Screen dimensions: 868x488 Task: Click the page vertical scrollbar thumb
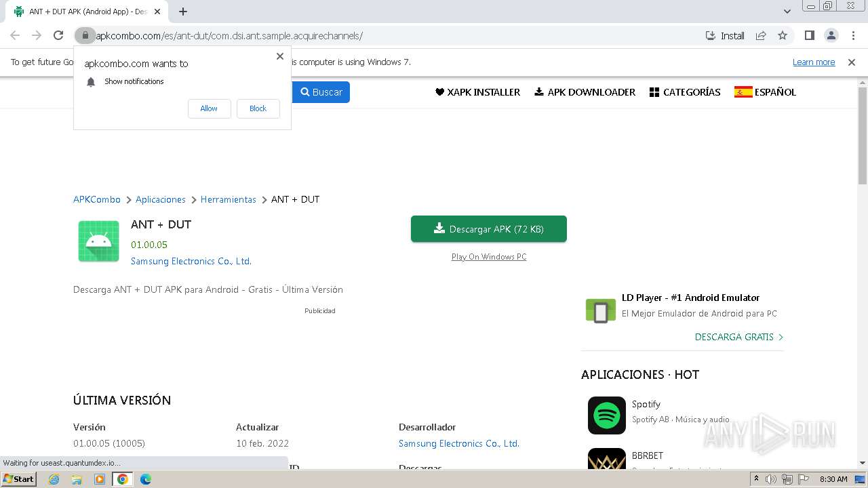(x=863, y=136)
